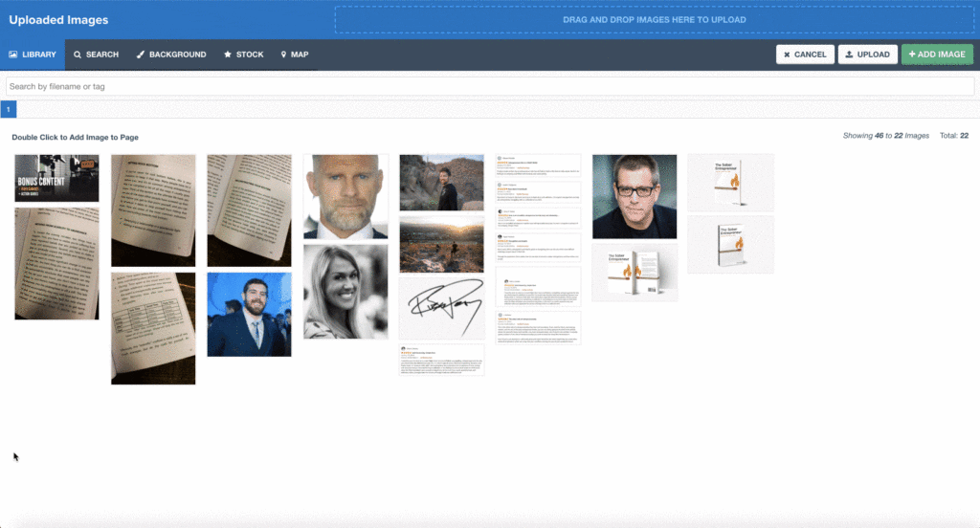
Task: Choose the book page with table photo
Action: (153, 328)
